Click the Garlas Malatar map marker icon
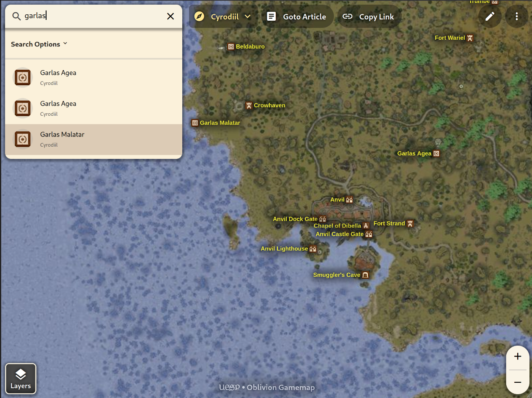 [195, 123]
